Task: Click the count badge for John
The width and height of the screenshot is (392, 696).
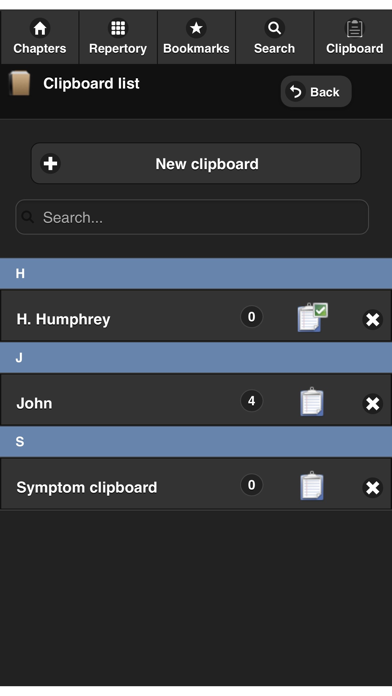Action: click(251, 401)
